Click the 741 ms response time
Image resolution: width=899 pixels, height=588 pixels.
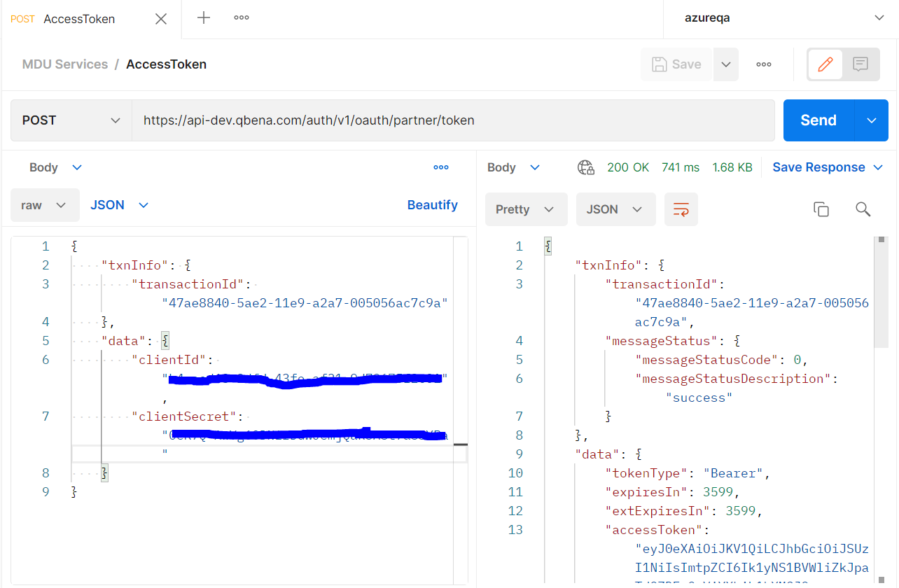coord(681,167)
